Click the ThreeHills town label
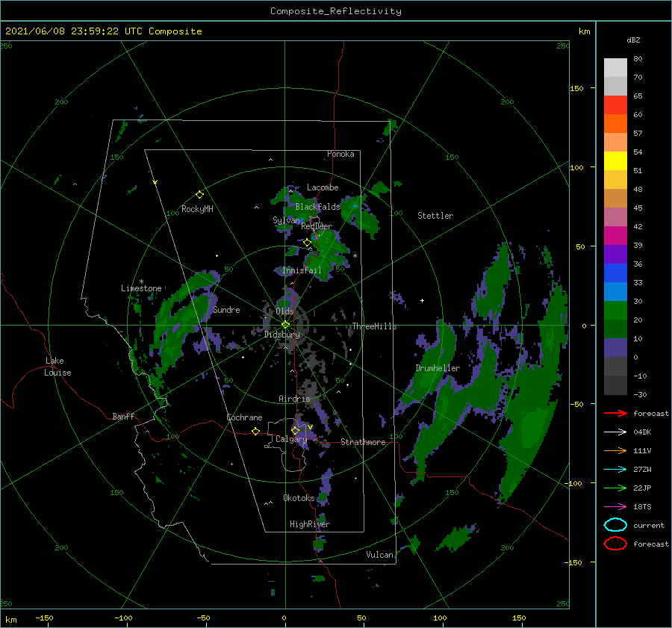 374,326
